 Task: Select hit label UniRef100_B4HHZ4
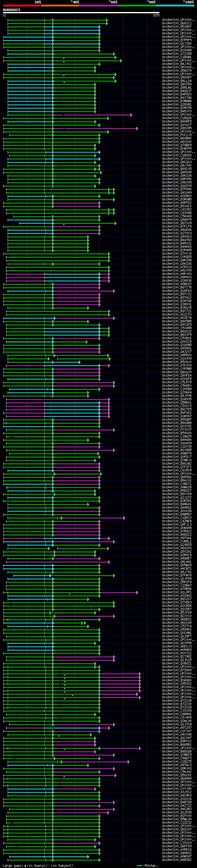point(177,247)
